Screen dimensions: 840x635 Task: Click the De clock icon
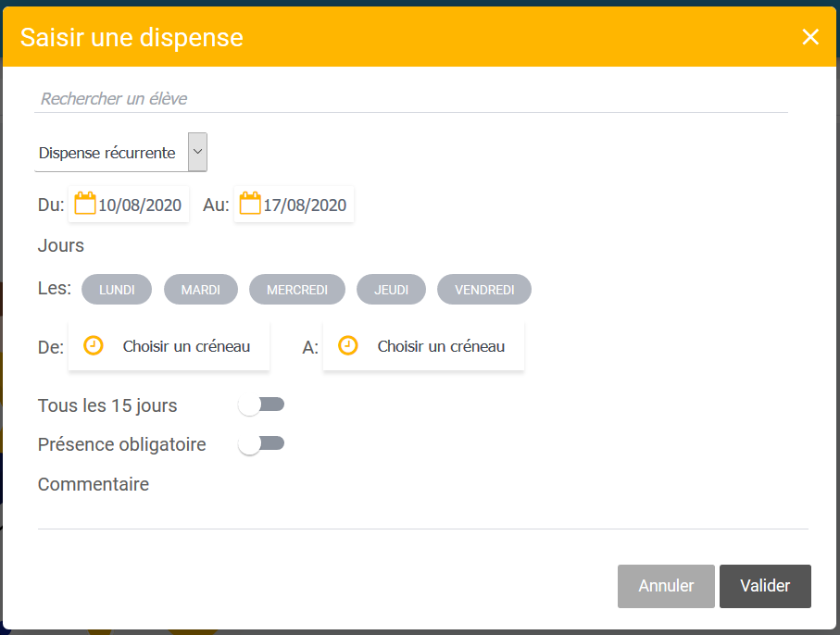94,346
